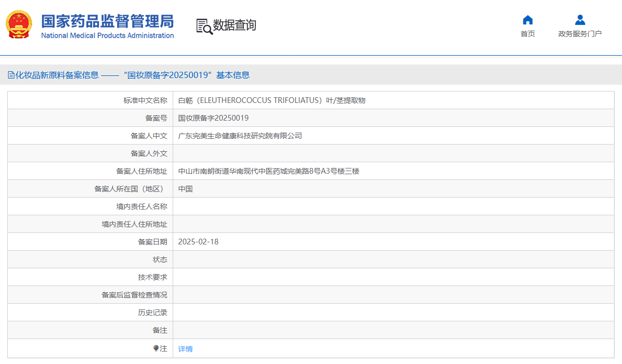Click the lightbulb icon beside 注
This screenshot has width=622, height=364.
point(156,348)
